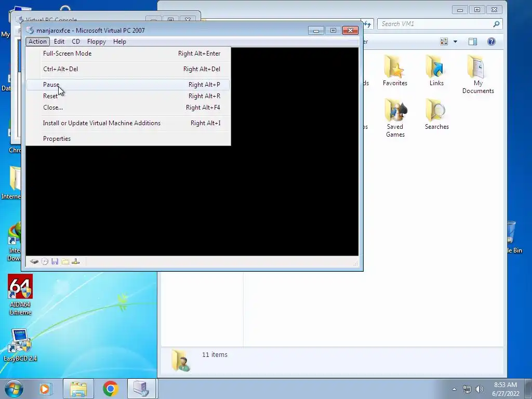Open Windows Explorer from the taskbar
Image resolution: width=532 pixels, height=399 pixels.
click(78, 389)
